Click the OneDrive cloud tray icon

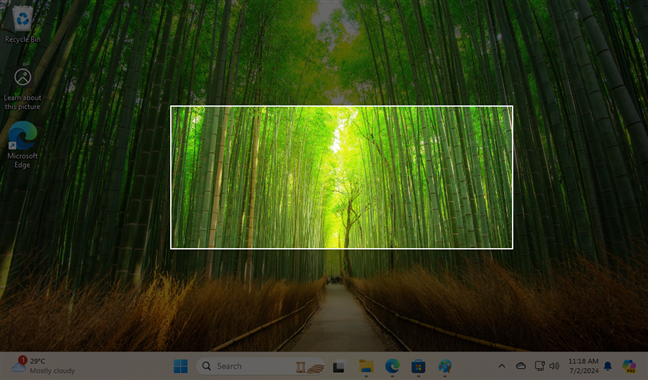pos(521,366)
